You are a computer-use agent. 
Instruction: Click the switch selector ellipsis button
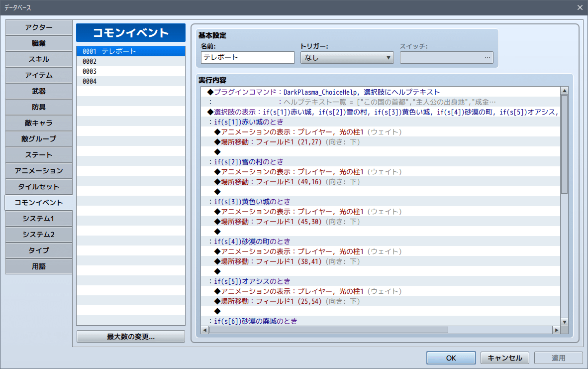pos(487,58)
